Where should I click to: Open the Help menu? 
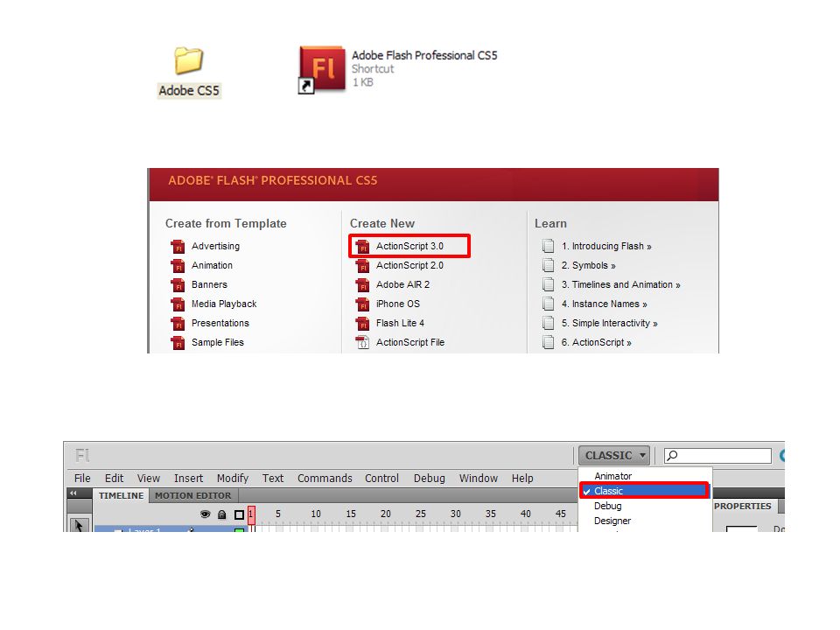(x=522, y=479)
